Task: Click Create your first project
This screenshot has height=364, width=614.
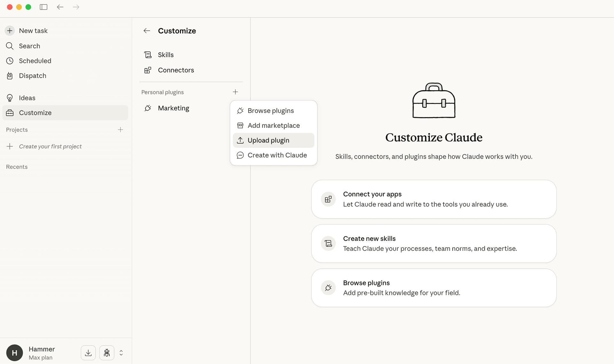Action: point(50,146)
